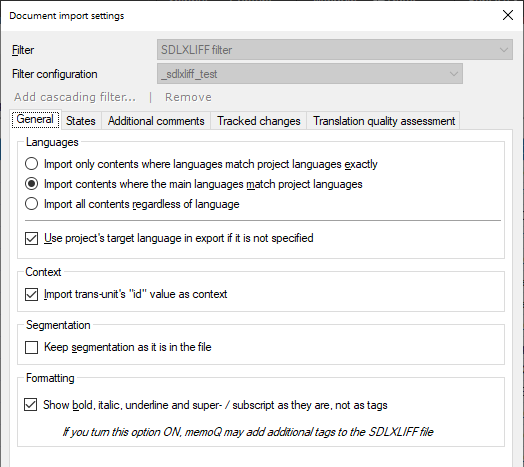Toggle use project's target language in export
This screenshot has height=467, width=524.
pyautogui.click(x=31, y=238)
